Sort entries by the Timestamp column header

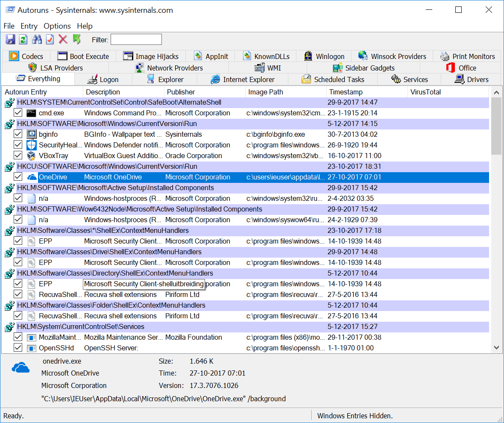[367, 92]
